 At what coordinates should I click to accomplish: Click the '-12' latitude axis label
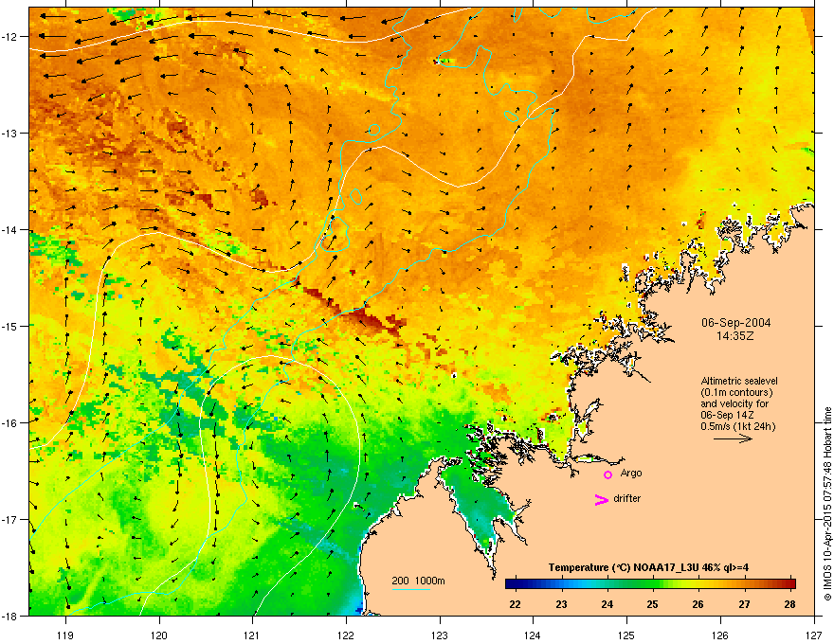10,37
